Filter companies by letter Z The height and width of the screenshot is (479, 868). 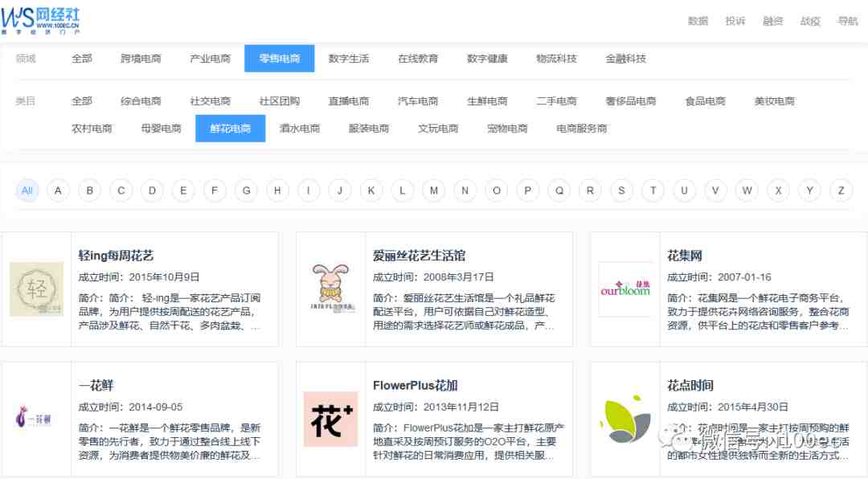pos(841,190)
